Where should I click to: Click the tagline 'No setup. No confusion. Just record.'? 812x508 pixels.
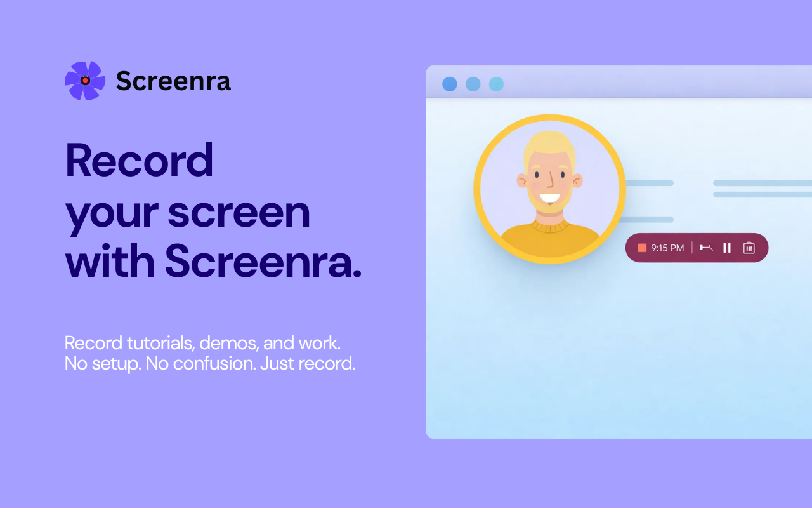pyautogui.click(x=209, y=363)
